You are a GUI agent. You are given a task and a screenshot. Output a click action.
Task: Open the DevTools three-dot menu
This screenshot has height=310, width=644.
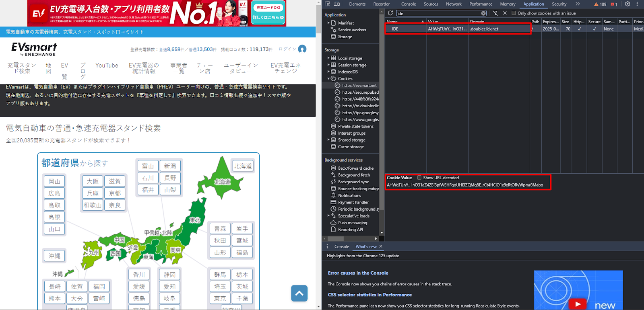click(x=637, y=4)
